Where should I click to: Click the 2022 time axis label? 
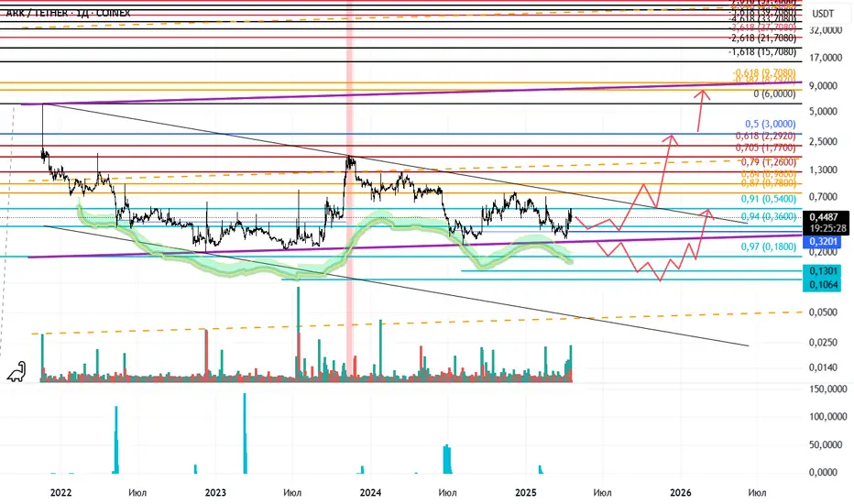pos(60,493)
